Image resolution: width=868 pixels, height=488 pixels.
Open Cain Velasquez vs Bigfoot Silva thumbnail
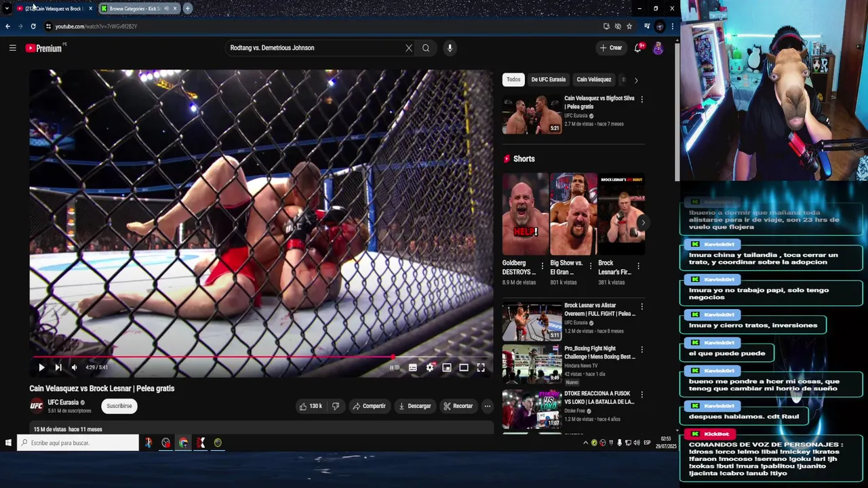pos(532,114)
